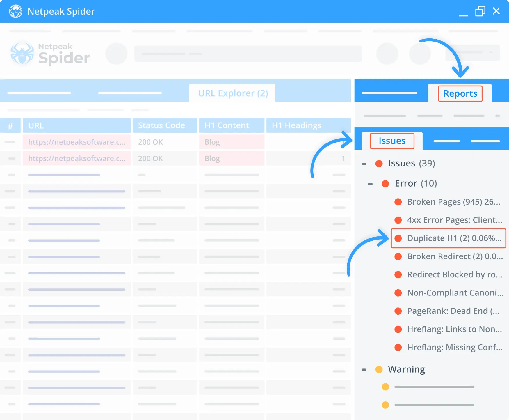Switch to the Issues tab
The image size is (509, 420).
(392, 141)
